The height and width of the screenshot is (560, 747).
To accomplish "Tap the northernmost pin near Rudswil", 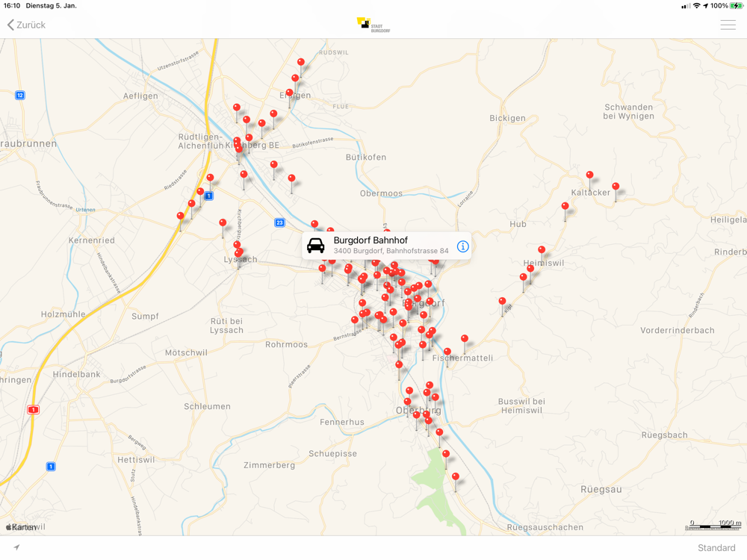I will tap(300, 63).
